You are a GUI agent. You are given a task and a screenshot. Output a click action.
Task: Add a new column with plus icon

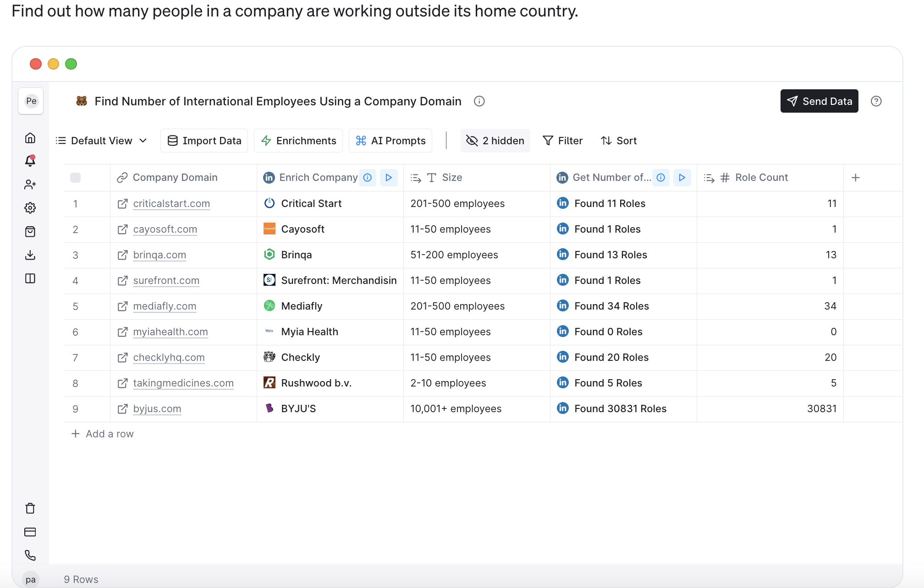pyautogui.click(x=856, y=178)
